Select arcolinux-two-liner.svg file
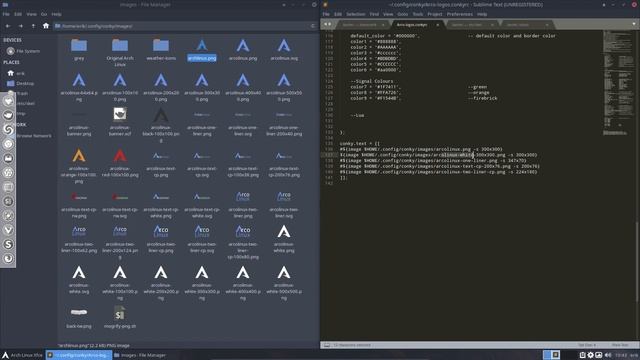The width and height of the screenshot is (640, 360). click(284, 204)
